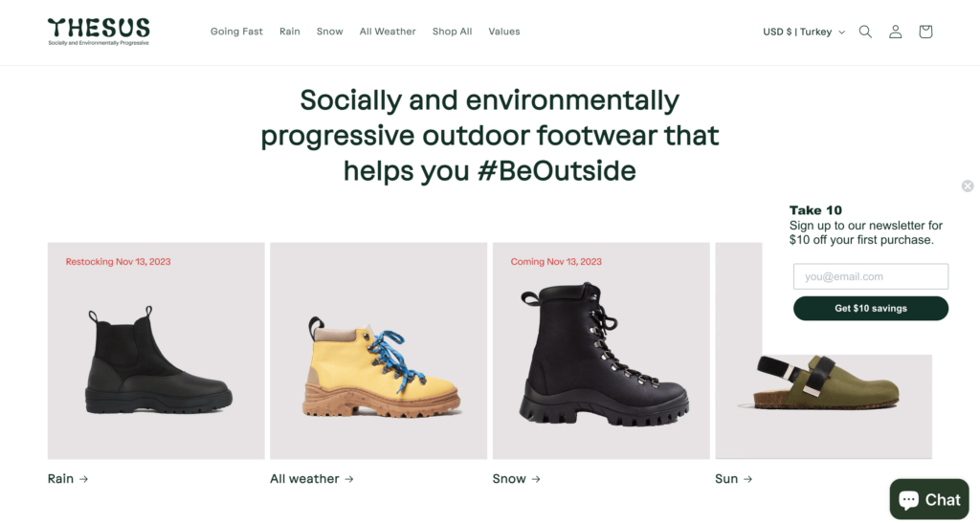This screenshot has width=980, height=523.
Task: Open the shopping cart icon
Action: 925,32
